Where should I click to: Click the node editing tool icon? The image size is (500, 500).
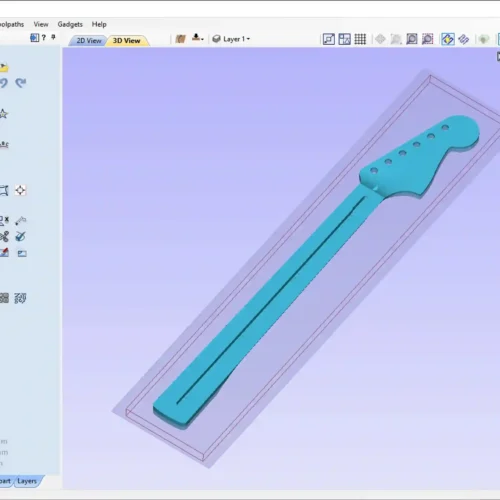pos(21,220)
